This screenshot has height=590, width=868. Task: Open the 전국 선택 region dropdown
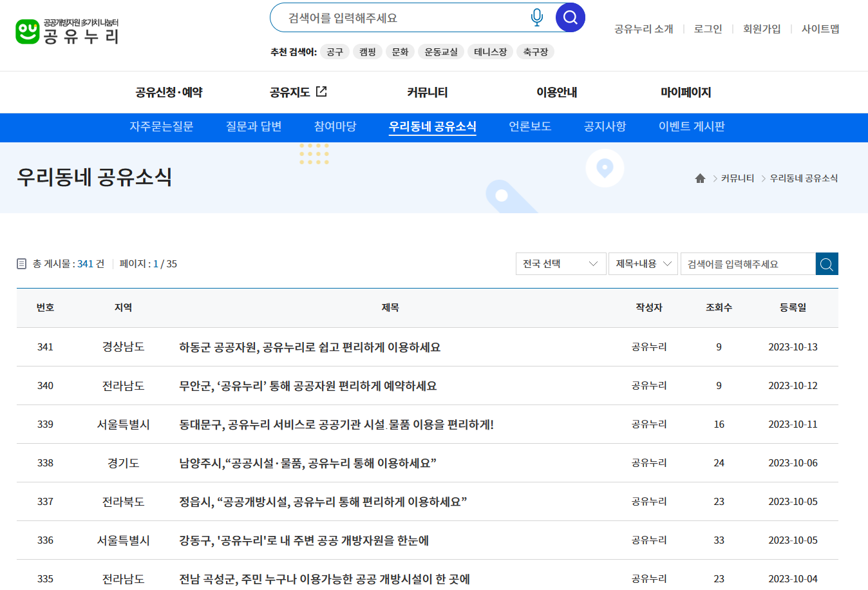561,264
